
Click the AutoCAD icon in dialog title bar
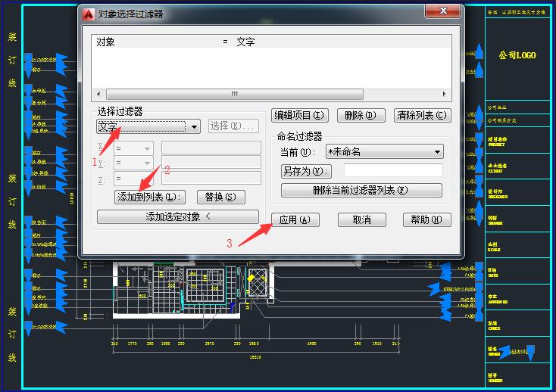88,14
